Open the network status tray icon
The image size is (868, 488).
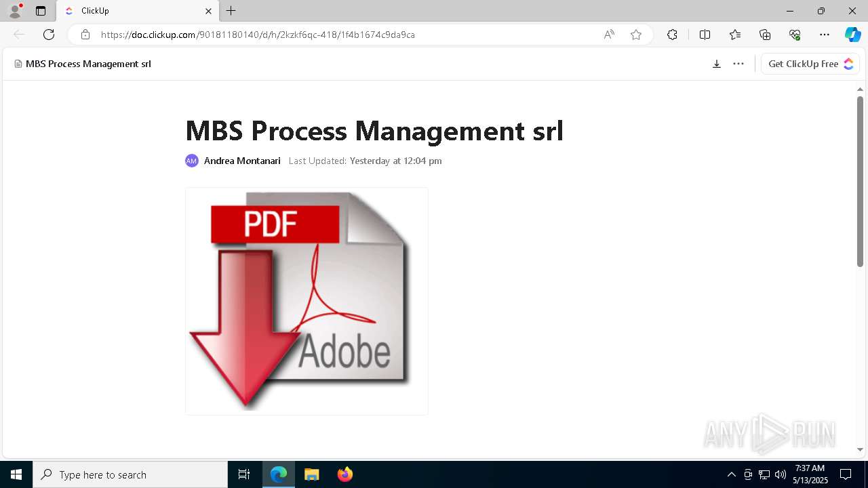coord(764,474)
